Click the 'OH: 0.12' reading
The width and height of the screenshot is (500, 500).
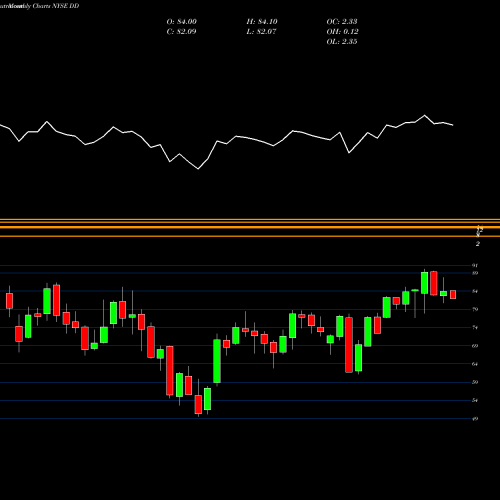point(342,32)
